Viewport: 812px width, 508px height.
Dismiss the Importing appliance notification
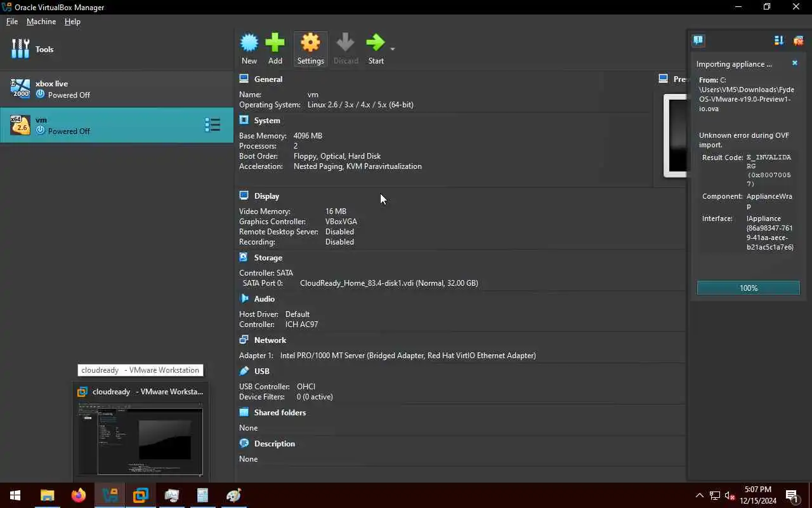[x=795, y=63]
